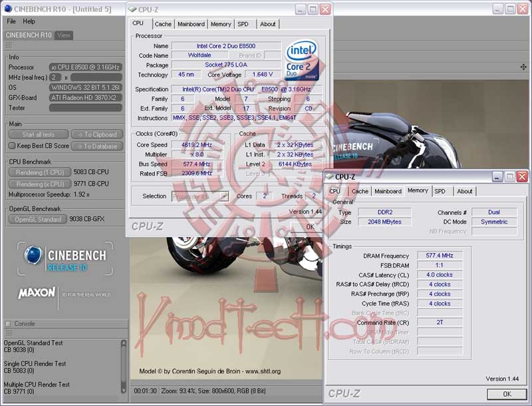Select the About tab in the CPU-Z Memory window
The width and height of the screenshot is (532, 406).
464,191
